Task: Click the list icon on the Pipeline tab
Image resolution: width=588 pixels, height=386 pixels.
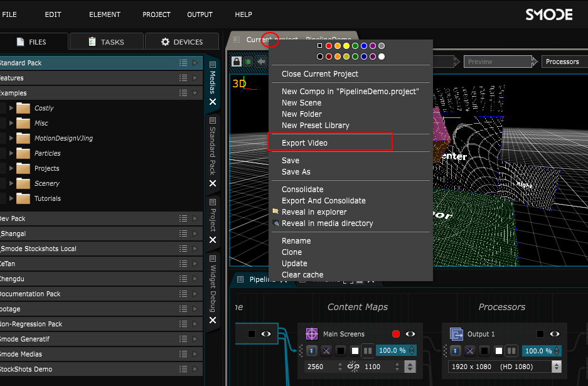Action: 240,279
